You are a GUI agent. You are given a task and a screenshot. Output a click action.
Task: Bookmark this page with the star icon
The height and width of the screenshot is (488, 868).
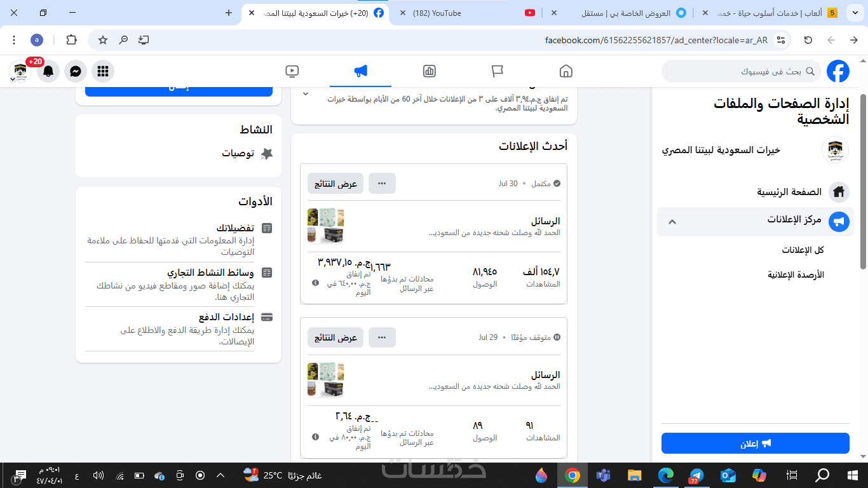(103, 40)
